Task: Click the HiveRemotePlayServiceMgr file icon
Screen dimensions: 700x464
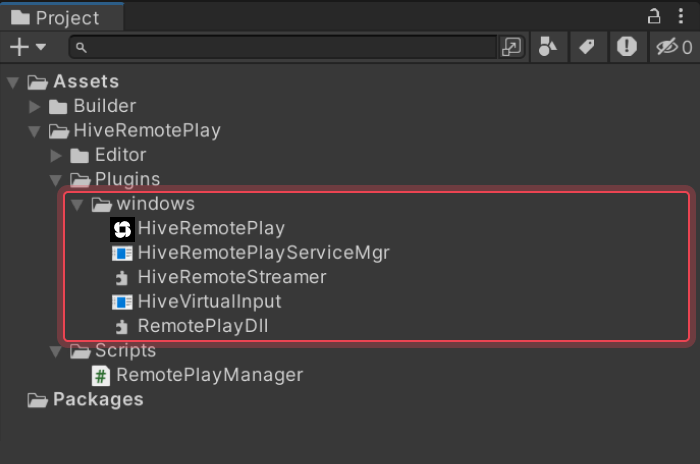Action: pos(122,253)
